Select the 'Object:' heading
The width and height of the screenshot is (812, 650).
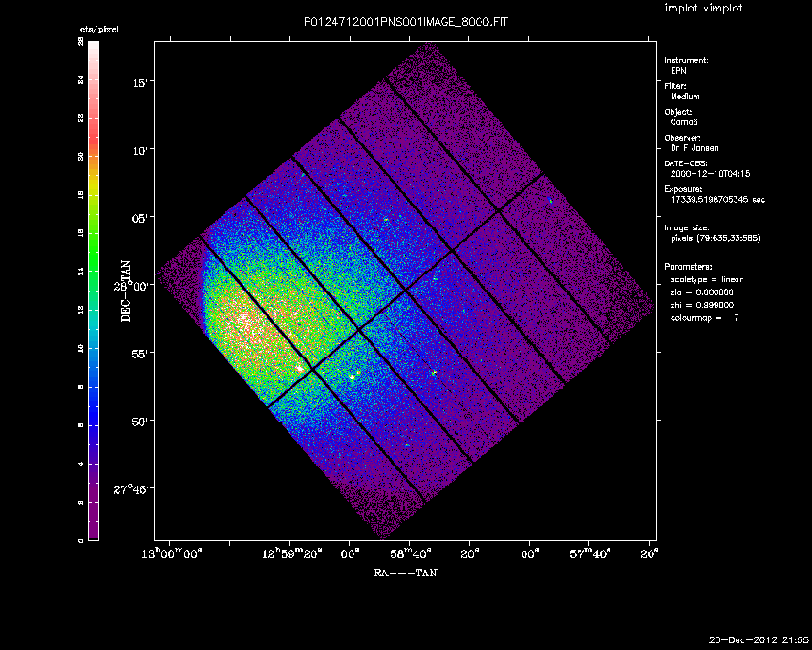pos(677,112)
